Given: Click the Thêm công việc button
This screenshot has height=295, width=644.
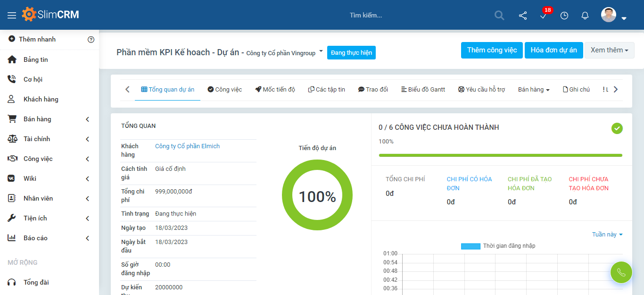Looking at the screenshot, I should (x=492, y=50).
